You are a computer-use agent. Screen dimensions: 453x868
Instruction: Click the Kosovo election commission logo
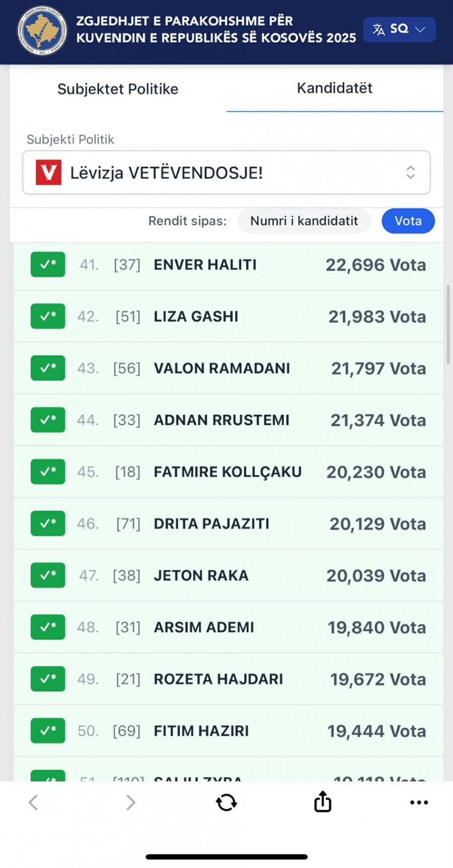(42, 31)
